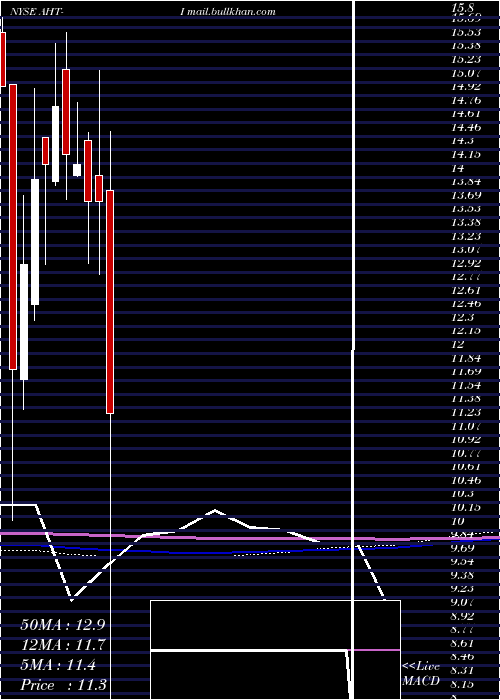Click the 14.3 price axis label
This screenshot has width=500, height=700.
click(x=462, y=141)
